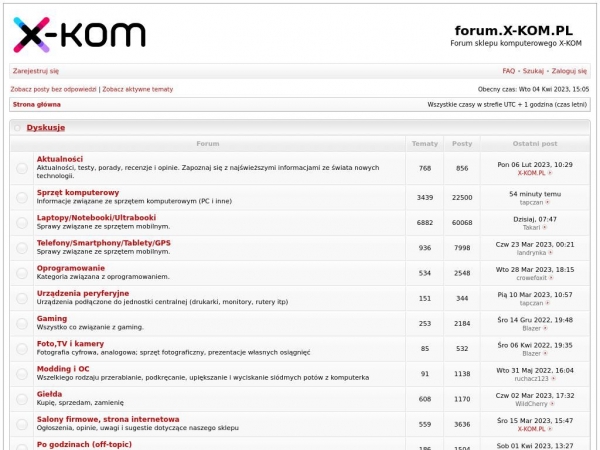Open Urządzenia peryferyjne forum

tap(83, 293)
